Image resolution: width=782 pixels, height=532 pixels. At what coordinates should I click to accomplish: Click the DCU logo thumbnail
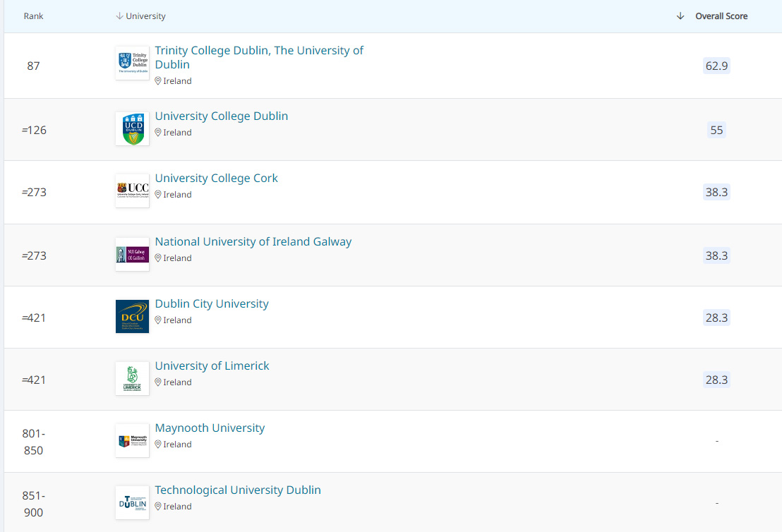coord(132,316)
